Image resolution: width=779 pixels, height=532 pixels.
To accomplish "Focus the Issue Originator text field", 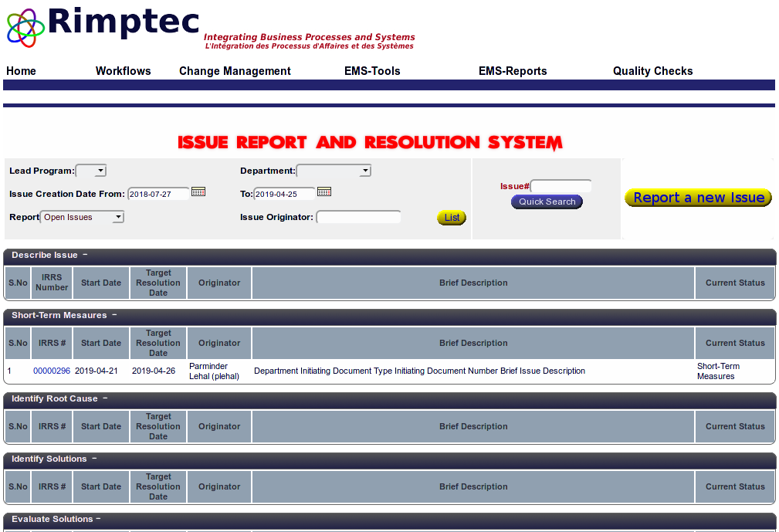I will 358,217.
